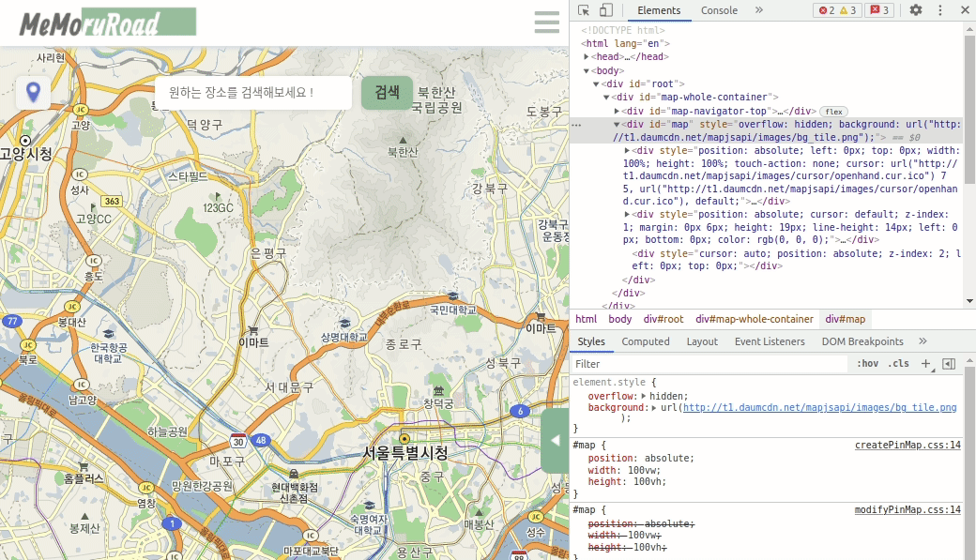Click the 서울특별시청 marker on map
The image size is (976, 560).
click(x=404, y=439)
